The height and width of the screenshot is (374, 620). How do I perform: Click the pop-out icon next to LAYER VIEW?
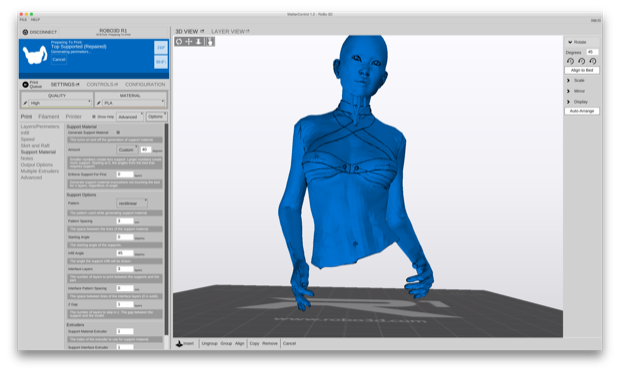coord(248,31)
